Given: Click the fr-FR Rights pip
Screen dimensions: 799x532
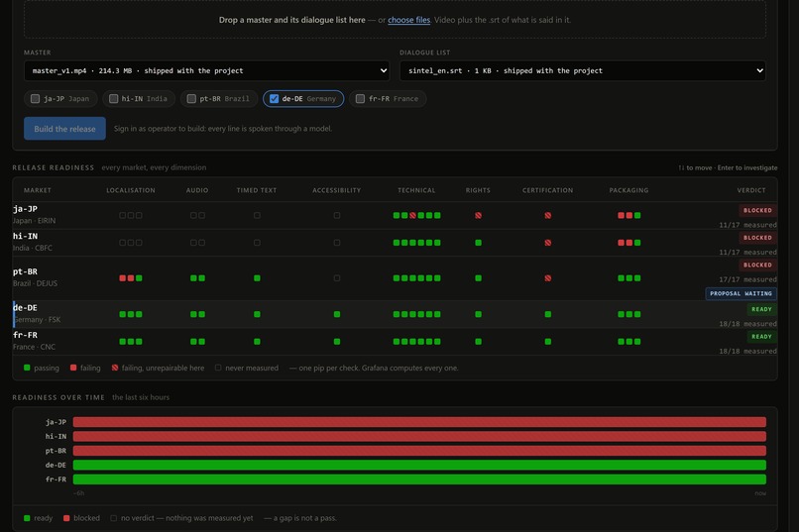Looking at the screenshot, I should click(478, 342).
